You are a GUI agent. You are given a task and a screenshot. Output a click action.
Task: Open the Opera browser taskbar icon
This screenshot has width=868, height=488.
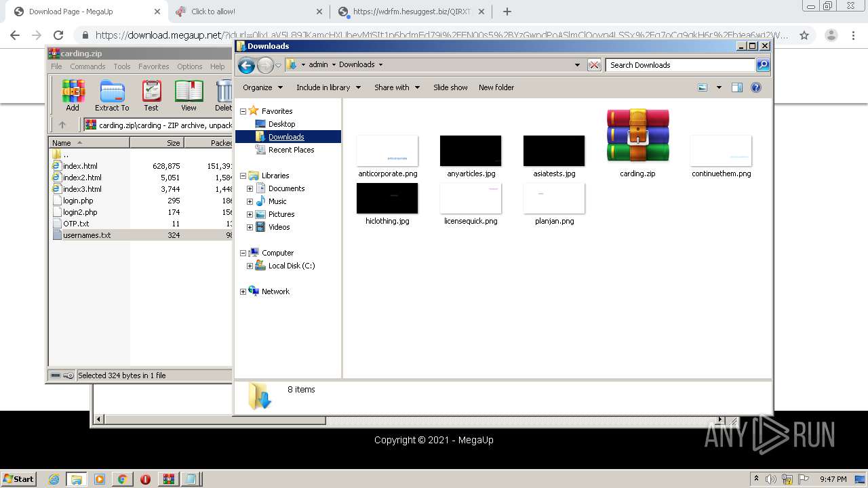click(145, 479)
